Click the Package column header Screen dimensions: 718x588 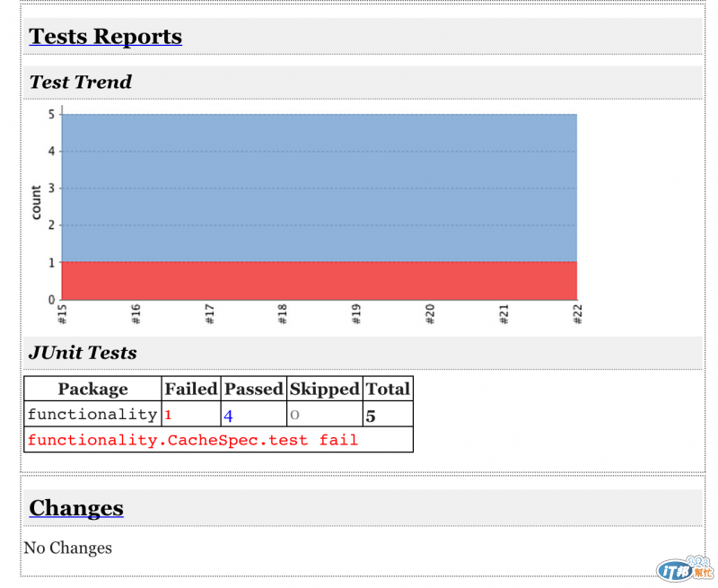[x=93, y=389]
